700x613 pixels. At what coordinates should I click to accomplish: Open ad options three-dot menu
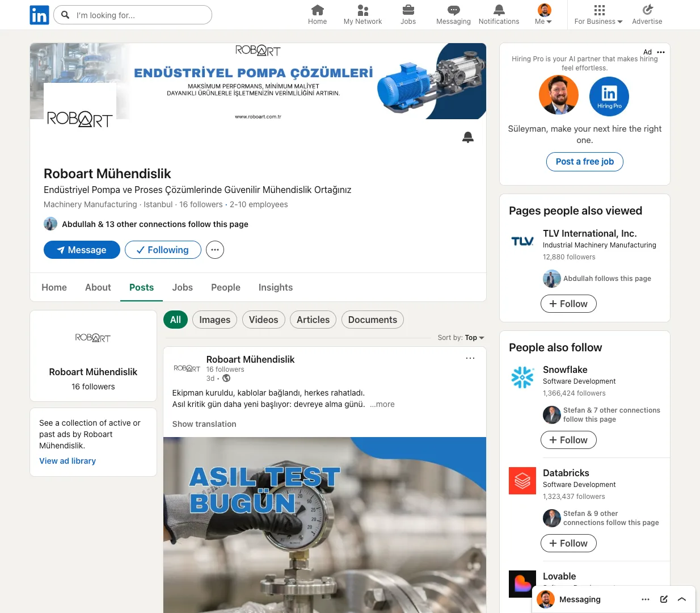click(x=661, y=52)
